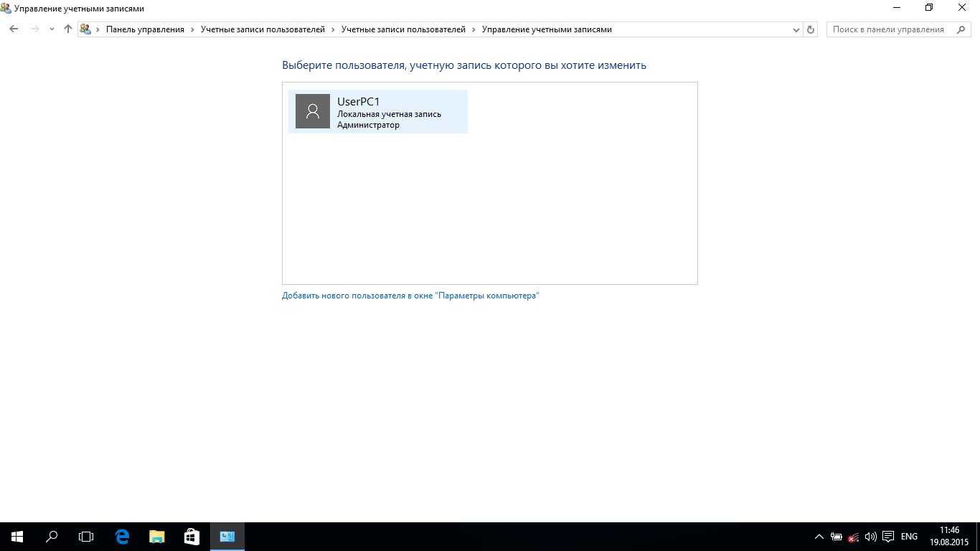The height and width of the screenshot is (551, 980).
Task: Minimize the Управление учетными записями window
Action: point(897,8)
